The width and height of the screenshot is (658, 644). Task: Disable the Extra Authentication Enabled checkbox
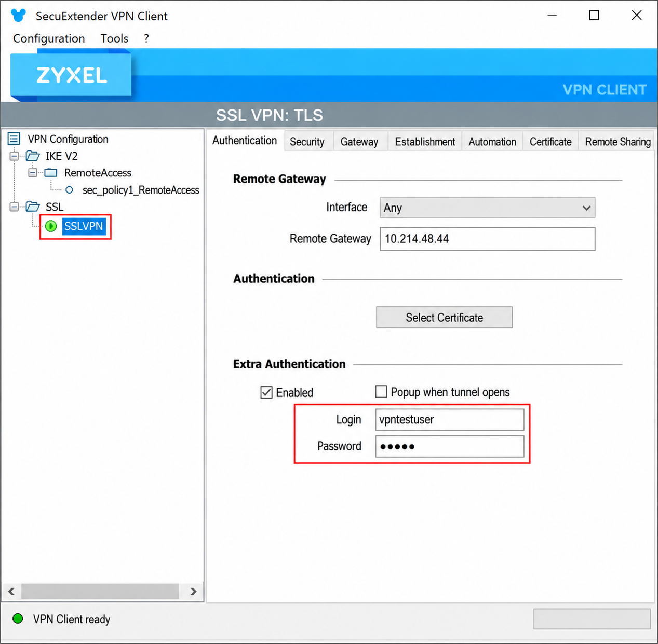coord(266,392)
